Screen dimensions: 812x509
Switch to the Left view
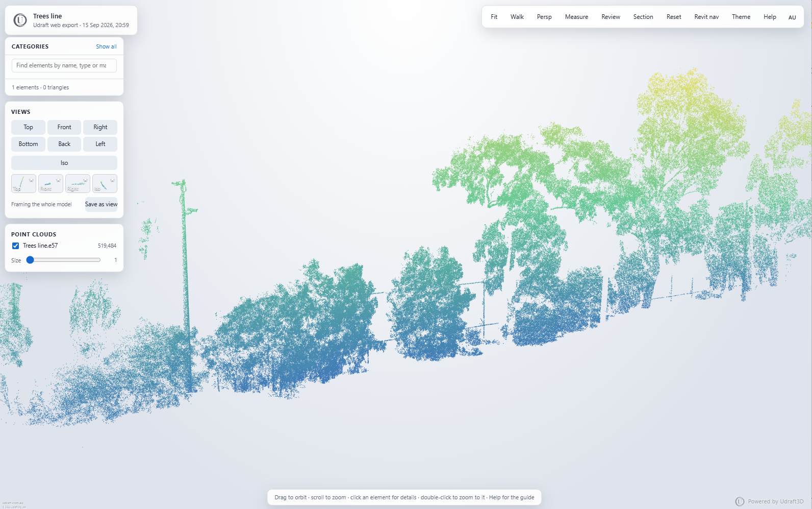(100, 144)
